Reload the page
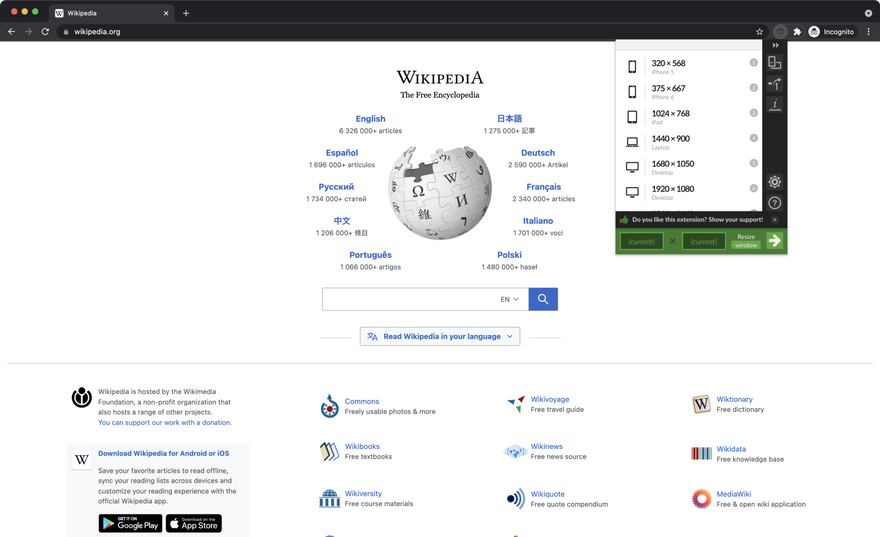The height and width of the screenshot is (537, 880). pyautogui.click(x=45, y=32)
